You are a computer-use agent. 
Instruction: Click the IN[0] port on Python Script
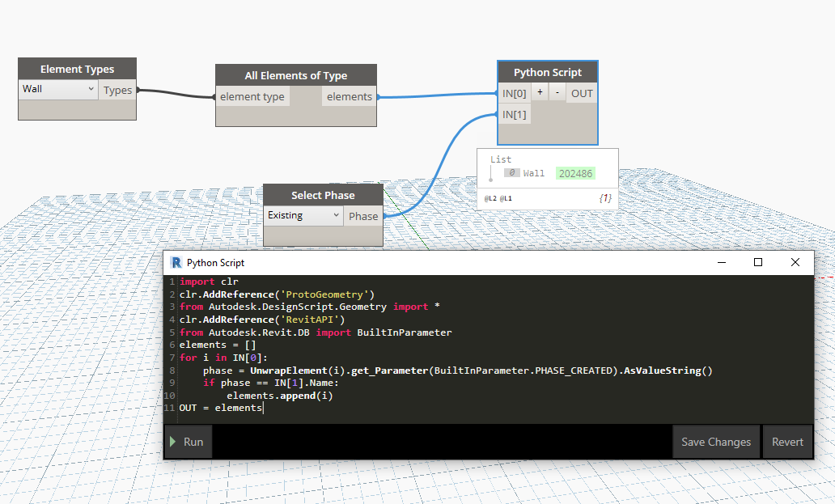tap(514, 94)
